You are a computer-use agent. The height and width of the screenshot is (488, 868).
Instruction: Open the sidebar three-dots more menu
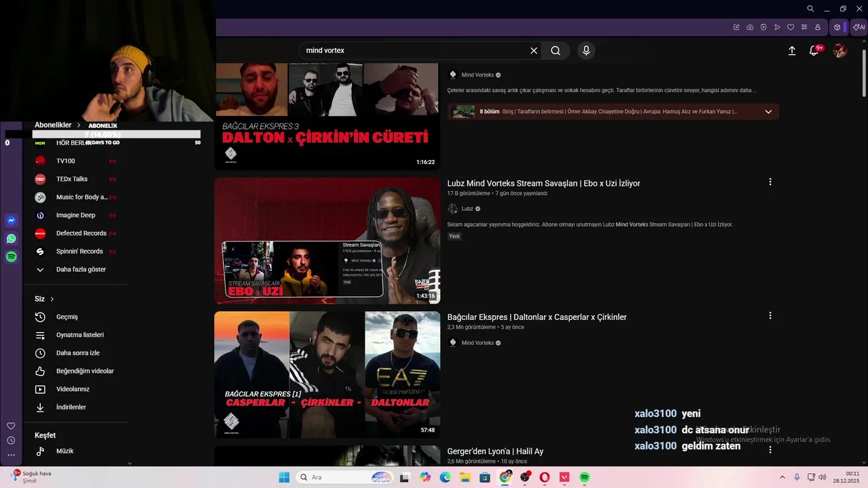[11, 455]
